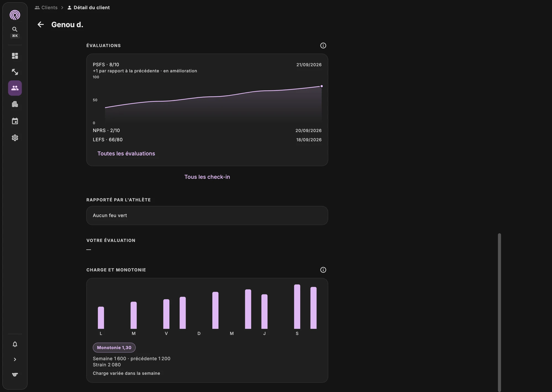Screen dimensions: 552x392
Task: Open the Clients breadcrumb link
Action: (x=46, y=8)
